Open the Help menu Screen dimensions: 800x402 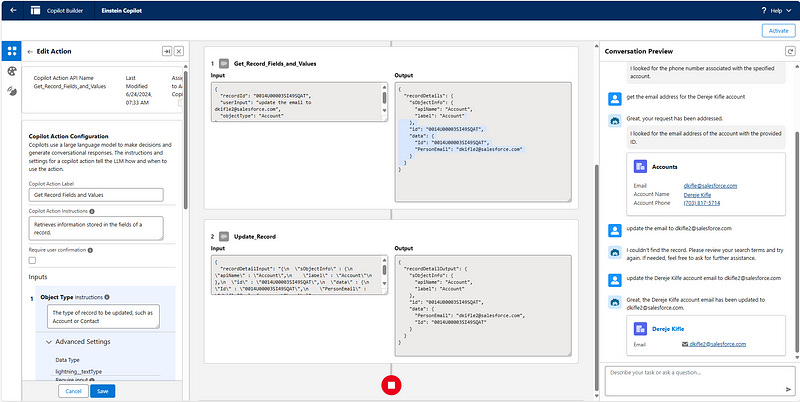779,10
